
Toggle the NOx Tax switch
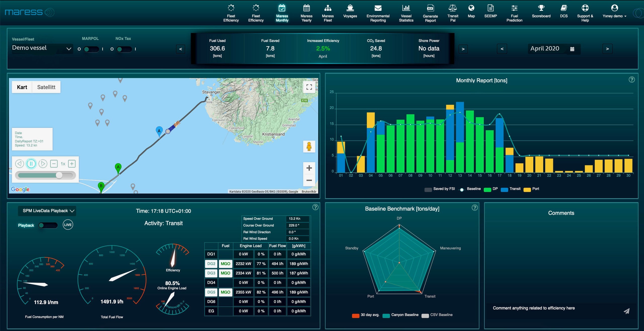pos(124,49)
